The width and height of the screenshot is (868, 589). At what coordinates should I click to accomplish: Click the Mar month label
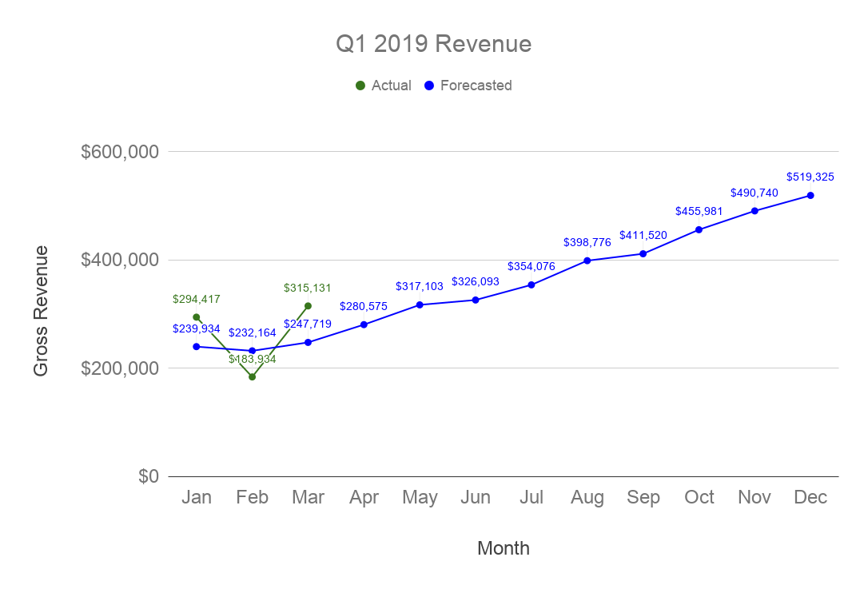click(x=309, y=497)
